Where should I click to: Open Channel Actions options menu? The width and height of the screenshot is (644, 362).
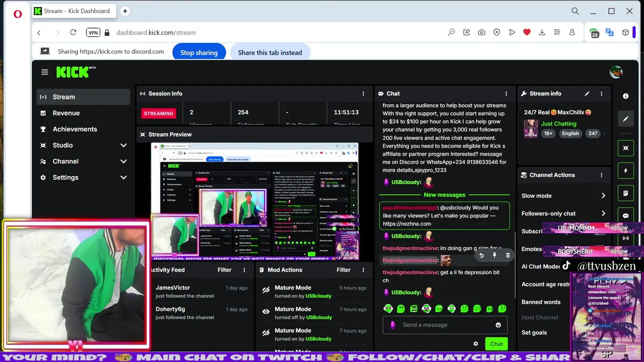point(601,175)
